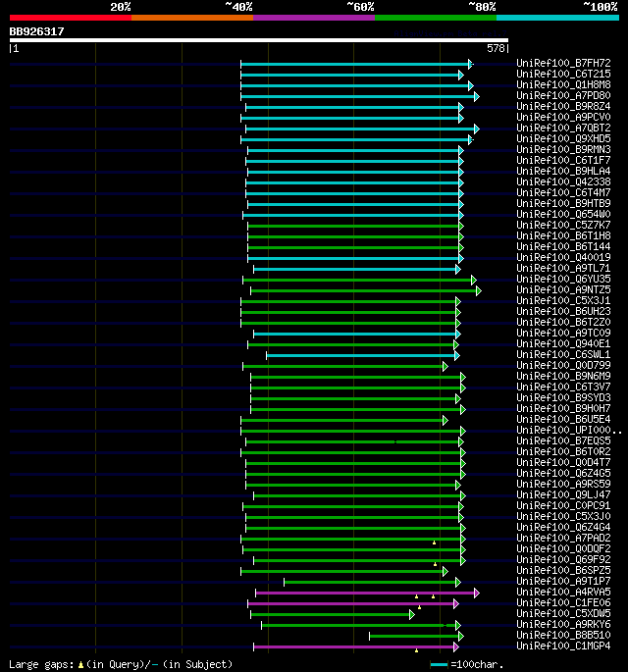Select the UniRef100_Q0D799 label
The height and width of the screenshot is (672, 628).
click(x=563, y=365)
